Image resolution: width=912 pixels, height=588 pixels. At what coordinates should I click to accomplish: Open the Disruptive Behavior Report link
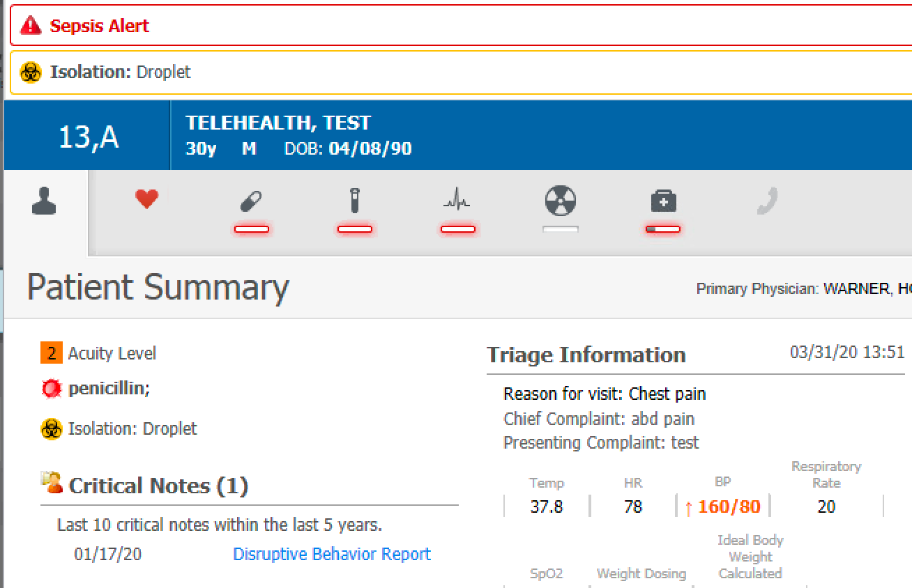(x=332, y=554)
